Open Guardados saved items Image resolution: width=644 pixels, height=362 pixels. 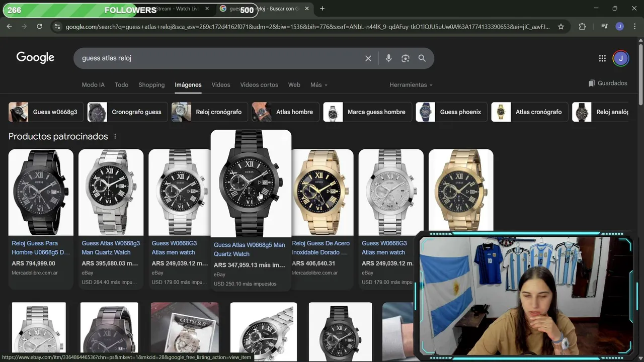608,83
